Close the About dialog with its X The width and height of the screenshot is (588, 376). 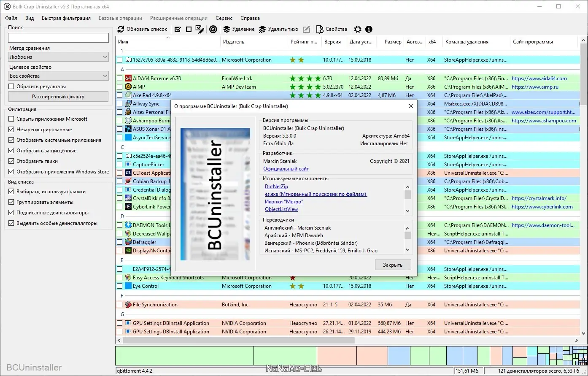[411, 106]
